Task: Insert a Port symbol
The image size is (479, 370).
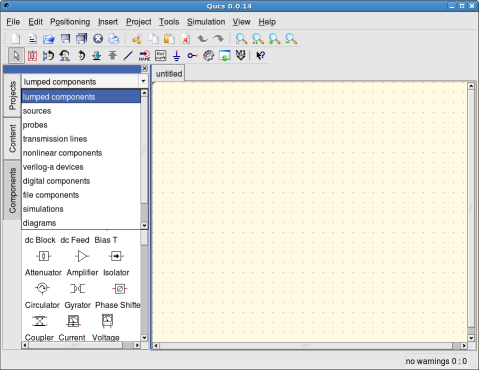Action: 192,55
